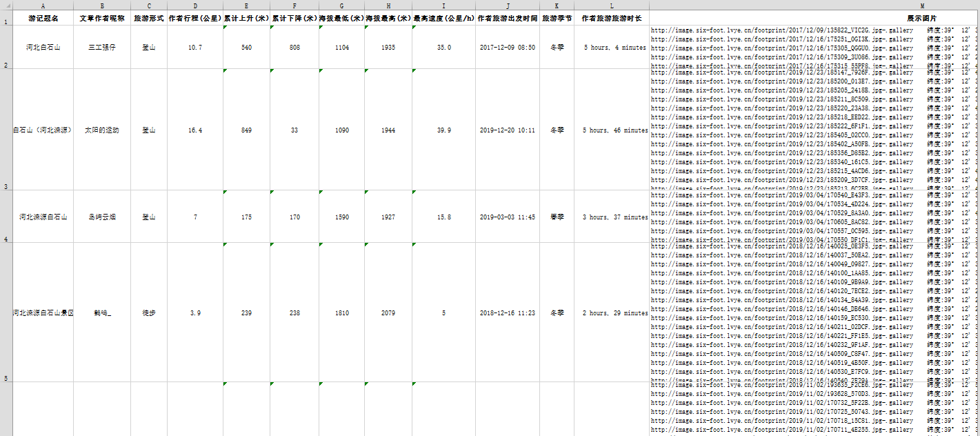
Task: Select duration cell 5 hours, 4 minutes
Action: [x=612, y=48]
